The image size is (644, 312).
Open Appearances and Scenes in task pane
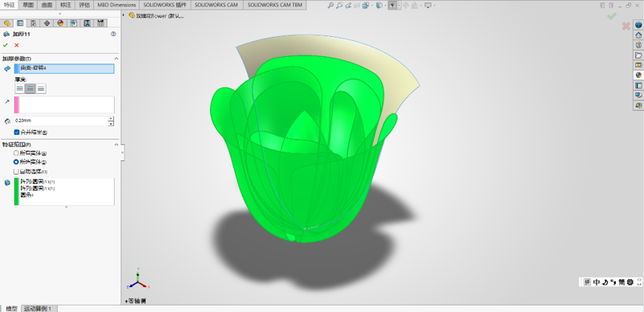638,75
